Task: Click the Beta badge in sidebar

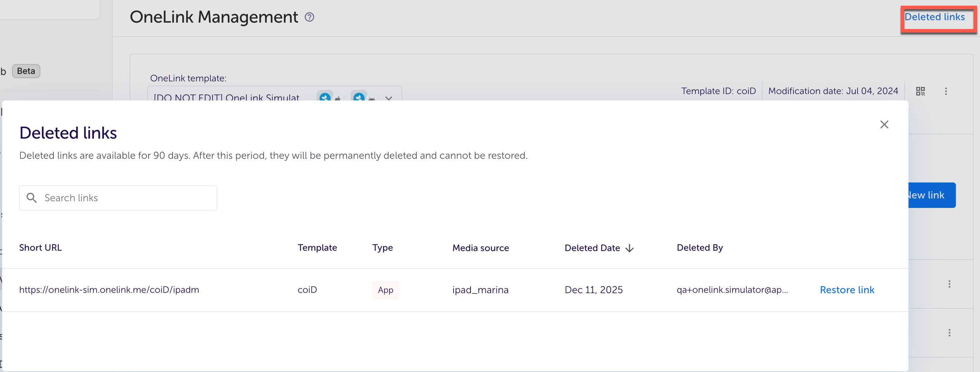Action: click(26, 71)
